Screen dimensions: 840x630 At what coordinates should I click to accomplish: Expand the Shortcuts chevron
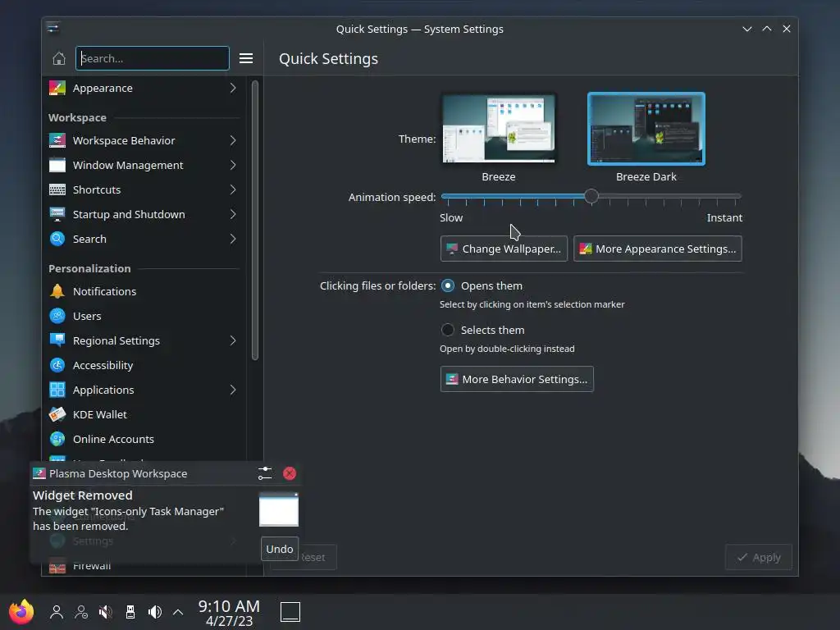pos(233,189)
